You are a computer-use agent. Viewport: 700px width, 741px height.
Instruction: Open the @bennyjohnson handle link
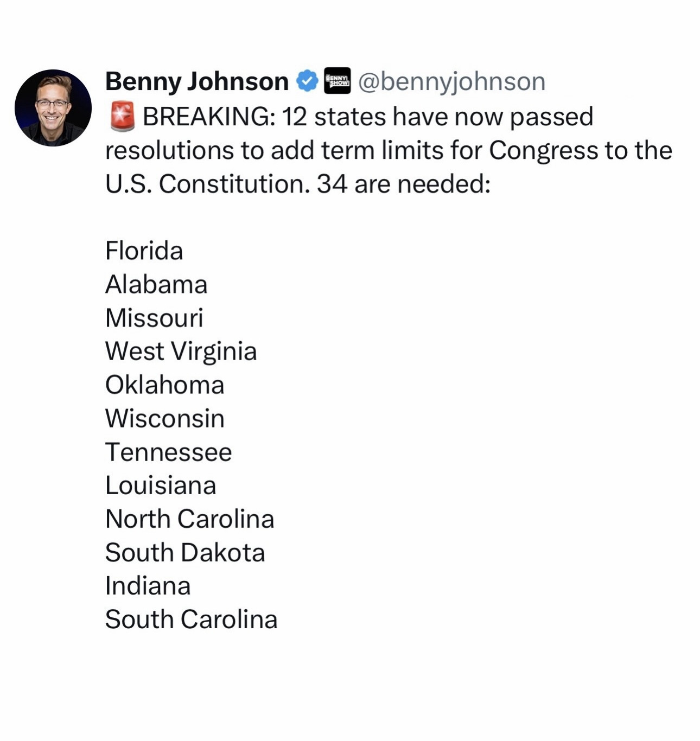[451, 81]
